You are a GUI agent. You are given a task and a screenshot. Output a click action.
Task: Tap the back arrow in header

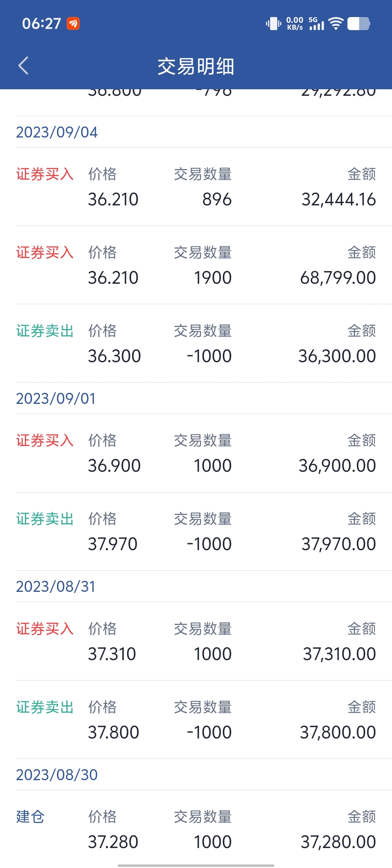24,66
